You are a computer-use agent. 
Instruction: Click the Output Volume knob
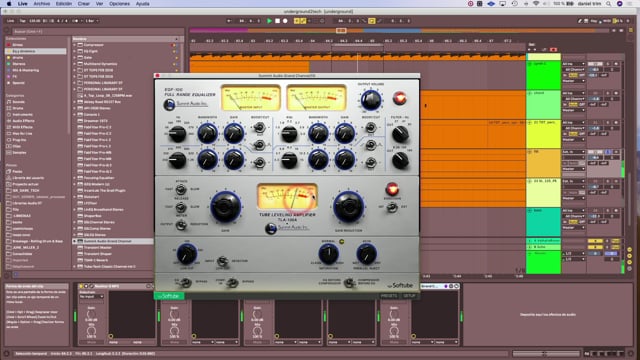click(x=371, y=100)
